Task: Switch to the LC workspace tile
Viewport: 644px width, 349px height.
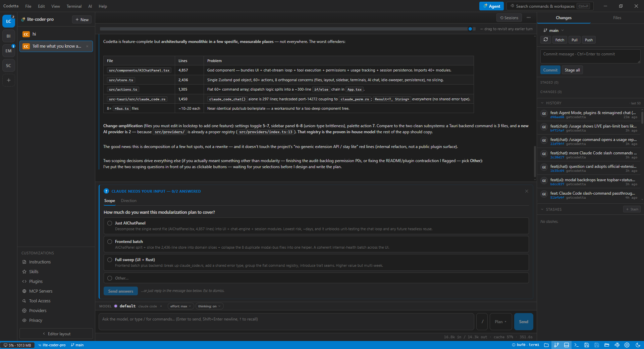Action: [x=9, y=21]
